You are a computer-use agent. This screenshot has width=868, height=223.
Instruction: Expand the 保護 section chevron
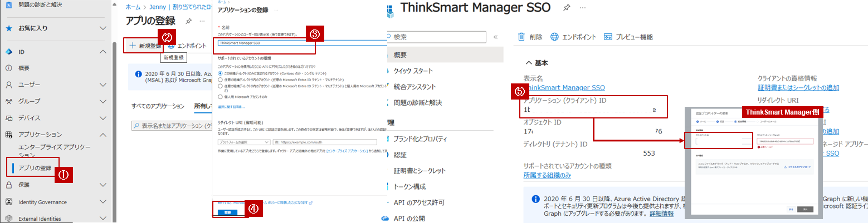pyautogui.click(x=103, y=185)
